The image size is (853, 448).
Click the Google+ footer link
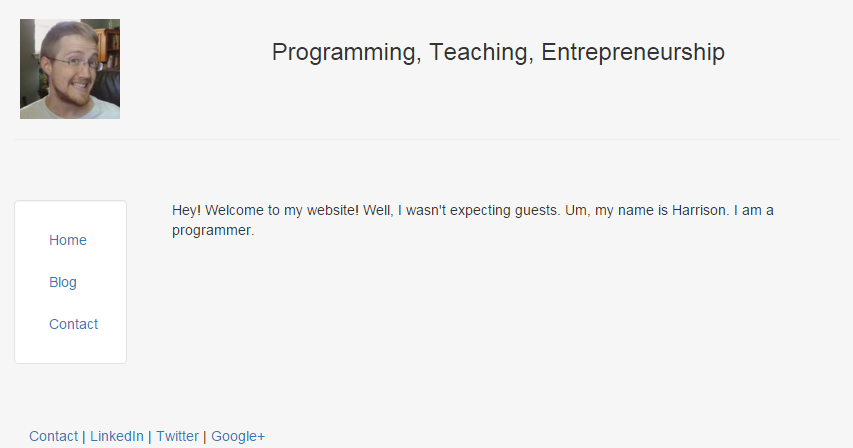(x=238, y=436)
